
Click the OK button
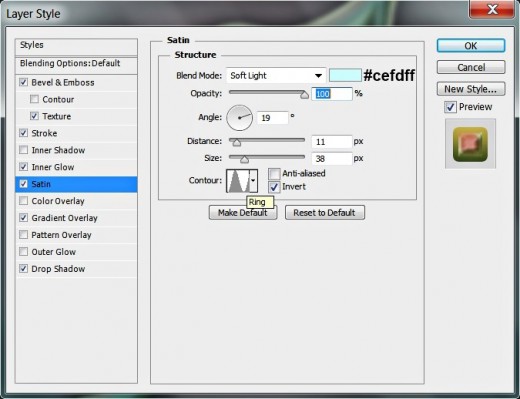[x=471, y=46]
